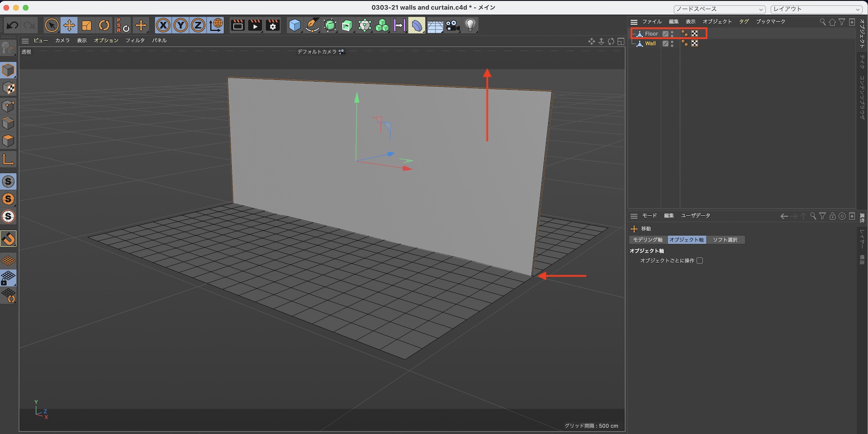Toggle X axis lock
The image size is (868, 434).
(163, 26)
